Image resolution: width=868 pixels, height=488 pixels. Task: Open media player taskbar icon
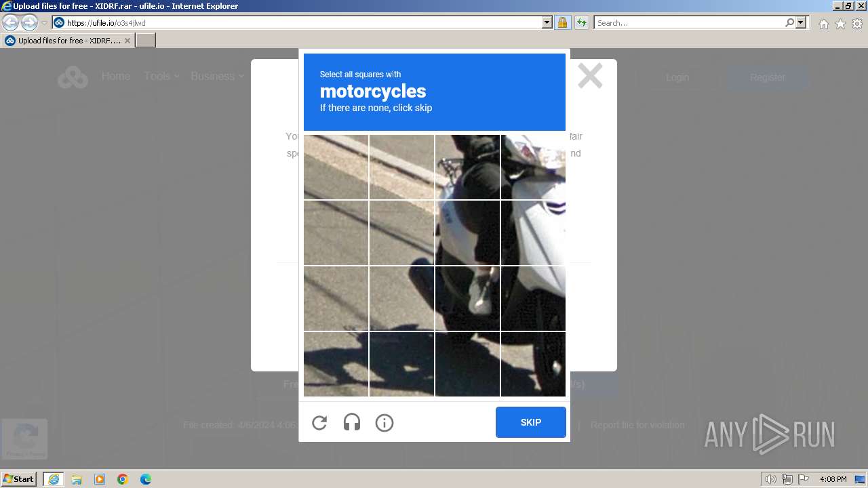[x=100, y=479]
